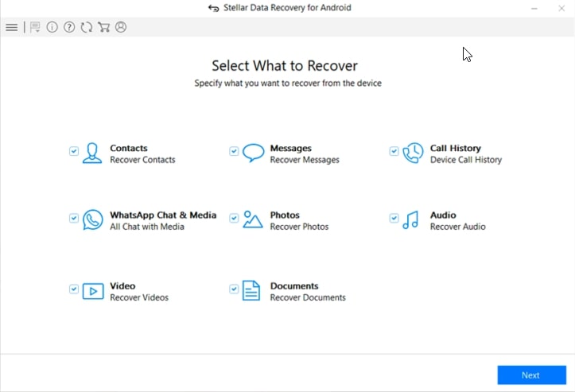Open the info (i) toolbar icon
This screenshot has width=575, height=392.
(x=52, y=27)
